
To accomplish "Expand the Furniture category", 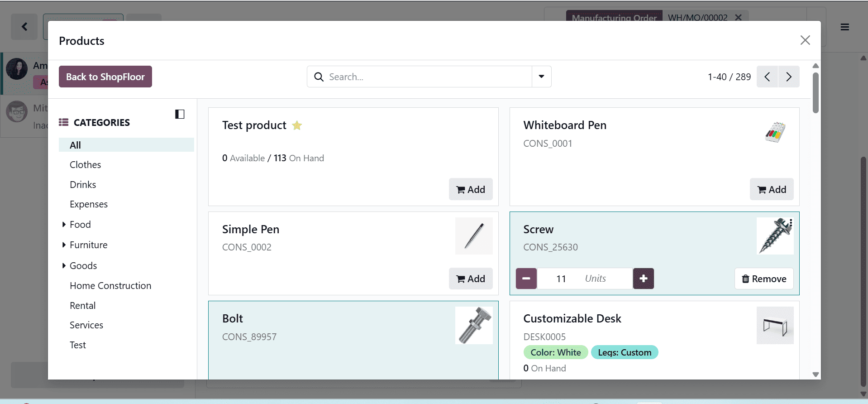I will point(64,245).
